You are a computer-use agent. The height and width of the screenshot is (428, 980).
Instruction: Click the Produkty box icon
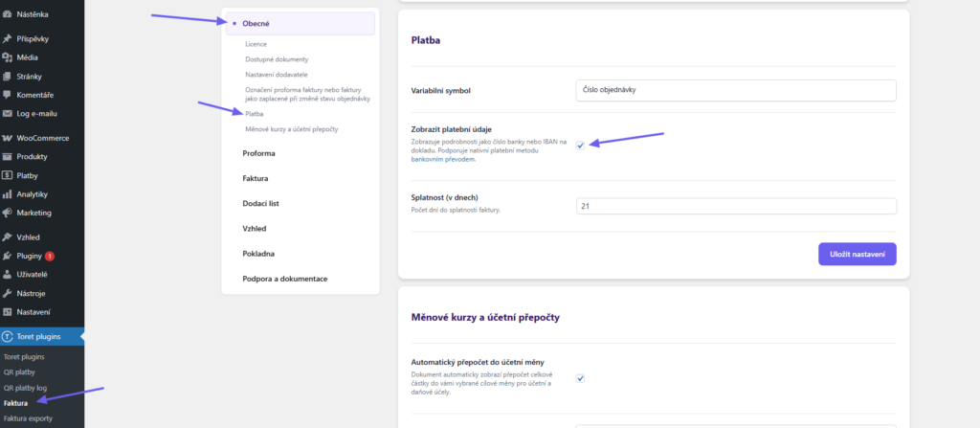coord(8,156)
